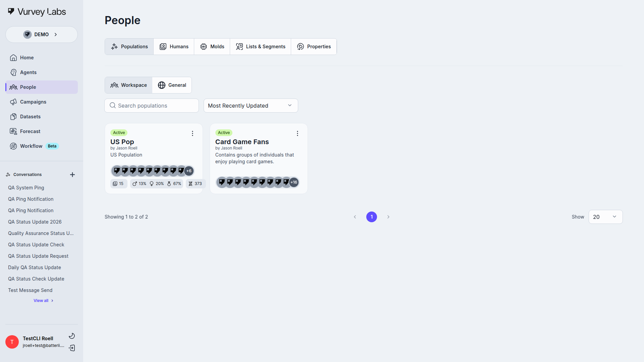Click the logout icon
Image resolution: width=644 pixels, height=362 pixels.
tap(72, 348)
